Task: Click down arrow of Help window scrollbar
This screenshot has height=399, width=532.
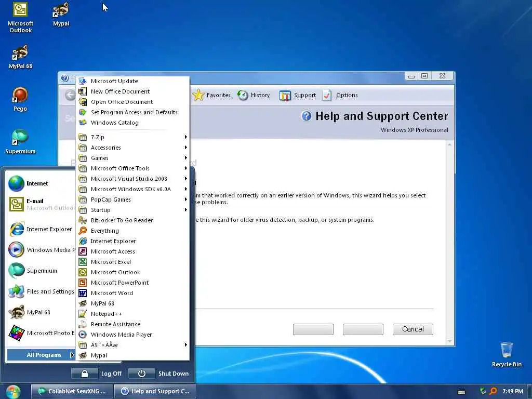Action: (449, 341)
